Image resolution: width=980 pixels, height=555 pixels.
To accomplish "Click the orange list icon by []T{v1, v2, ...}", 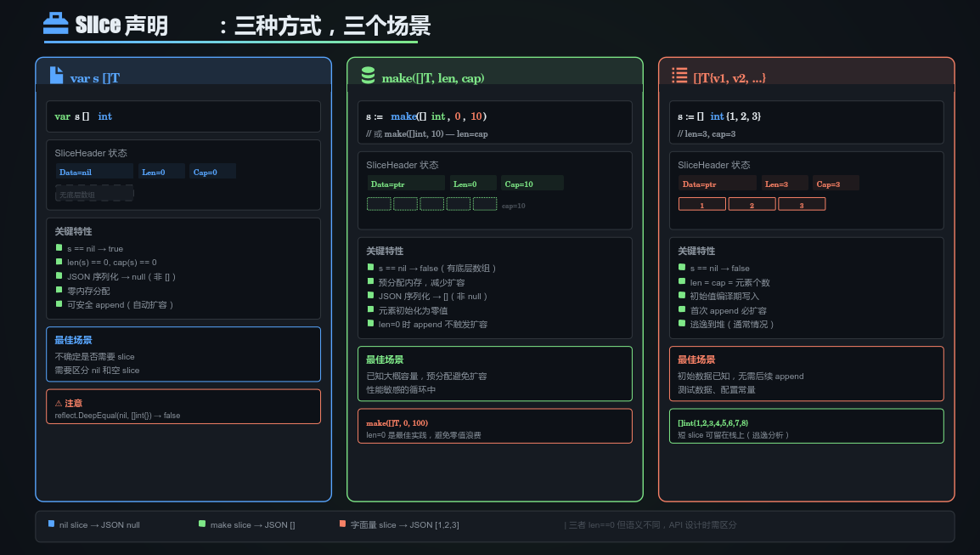I will point(679,75).
